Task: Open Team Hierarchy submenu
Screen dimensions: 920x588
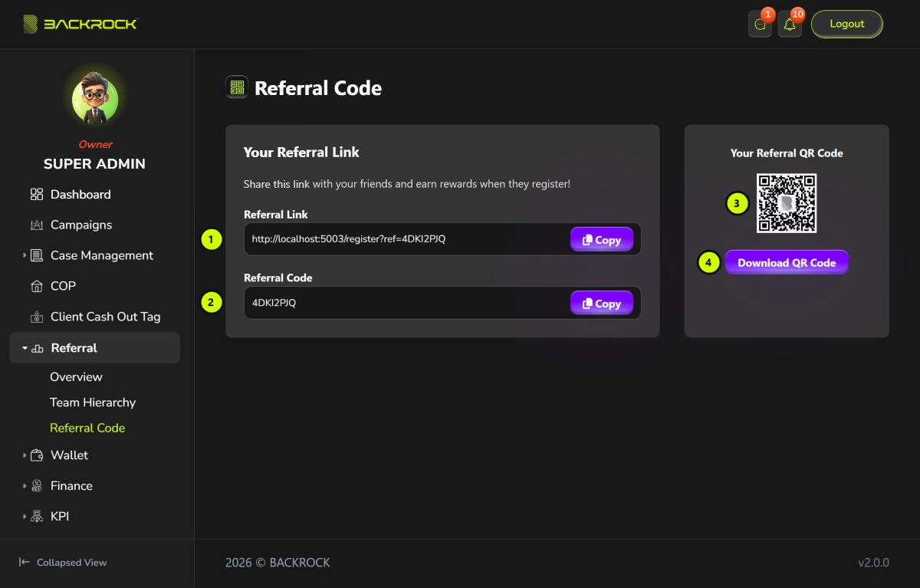Action: 93,402
